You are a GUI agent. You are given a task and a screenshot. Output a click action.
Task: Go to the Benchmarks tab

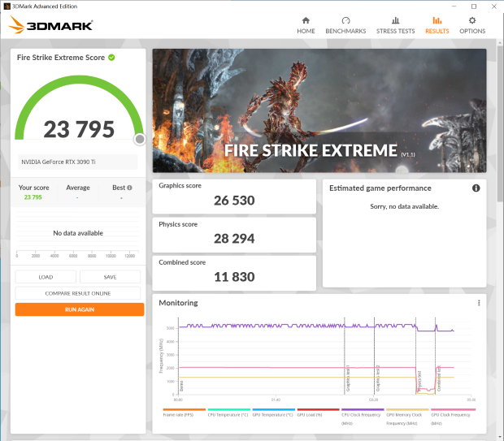345,25
